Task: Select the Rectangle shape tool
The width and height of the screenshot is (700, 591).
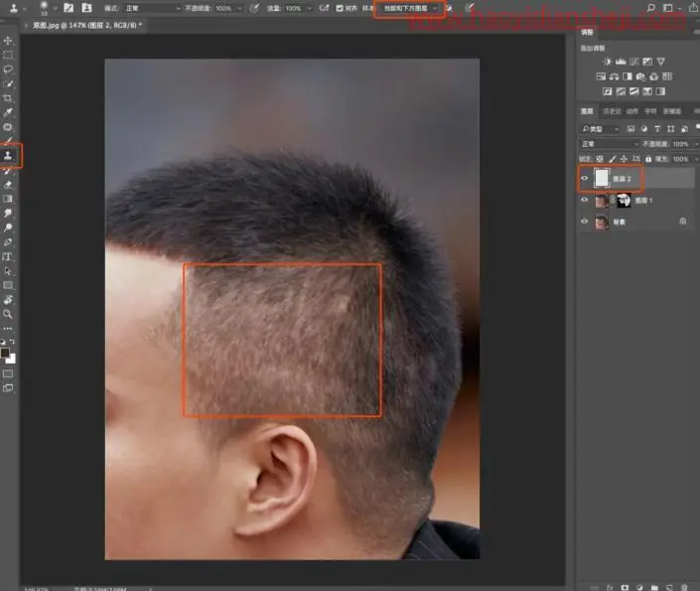Action: [8, 285]
